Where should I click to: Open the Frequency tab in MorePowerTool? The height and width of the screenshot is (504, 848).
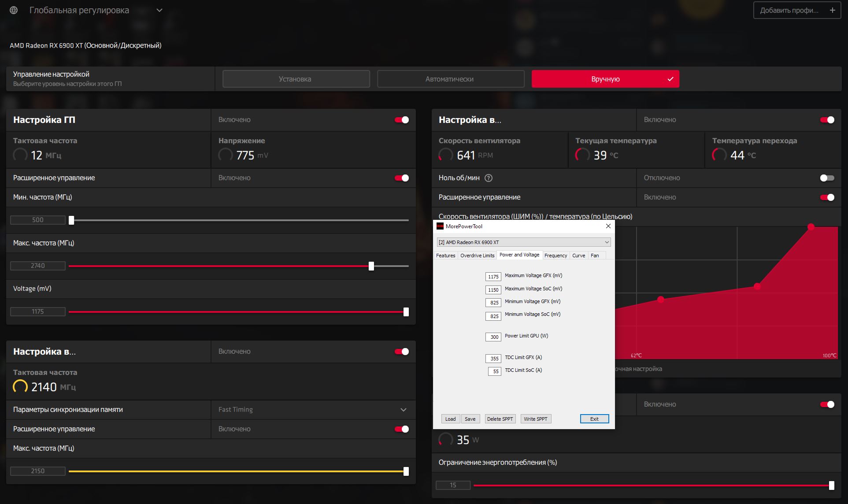[555, 256]
